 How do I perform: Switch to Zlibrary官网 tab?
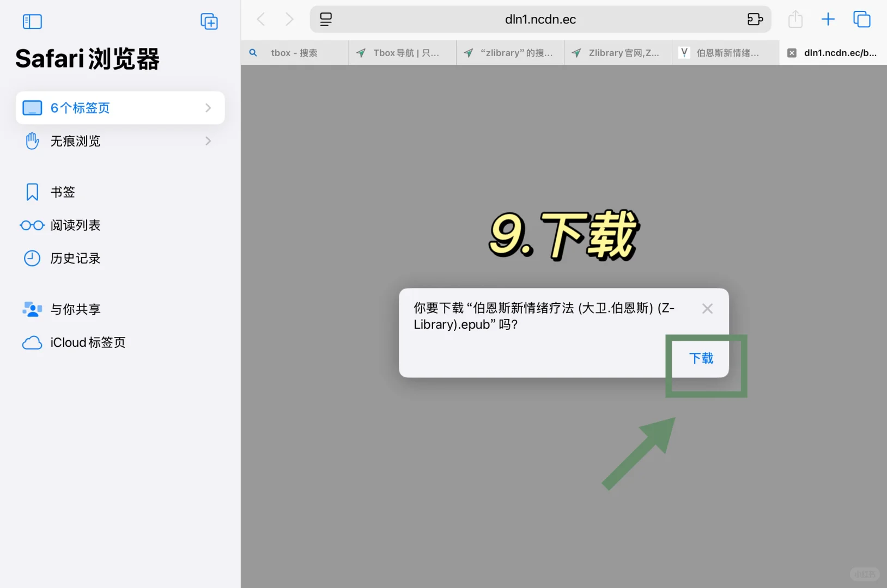tap(618, 53)
